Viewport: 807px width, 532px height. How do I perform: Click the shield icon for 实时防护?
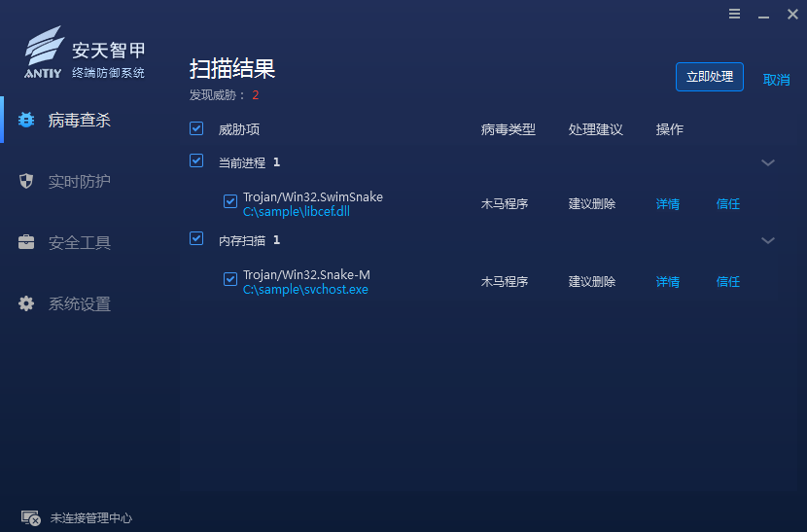click(x=26, y=181)
